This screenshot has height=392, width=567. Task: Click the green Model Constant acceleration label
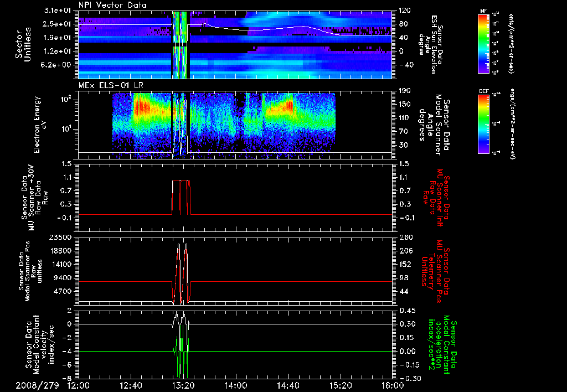click(x=442, y=345)
